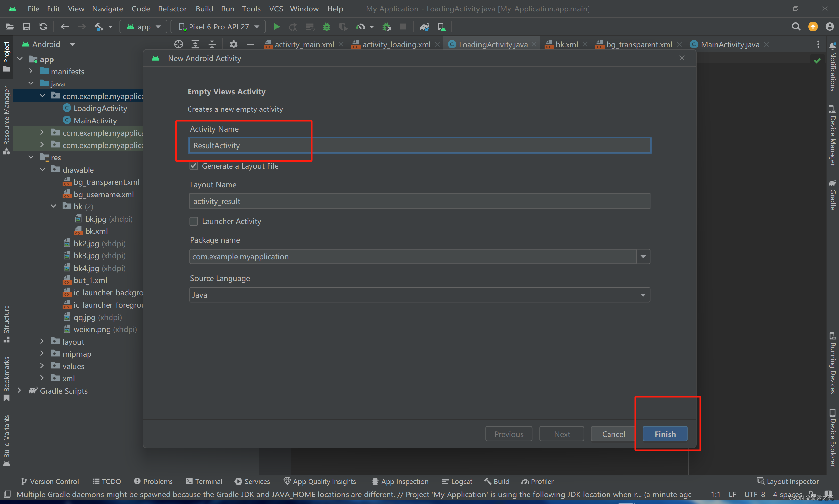839x504 pixels.
Task: Open the Refactor menu
Action: click(x=172, y=9)
